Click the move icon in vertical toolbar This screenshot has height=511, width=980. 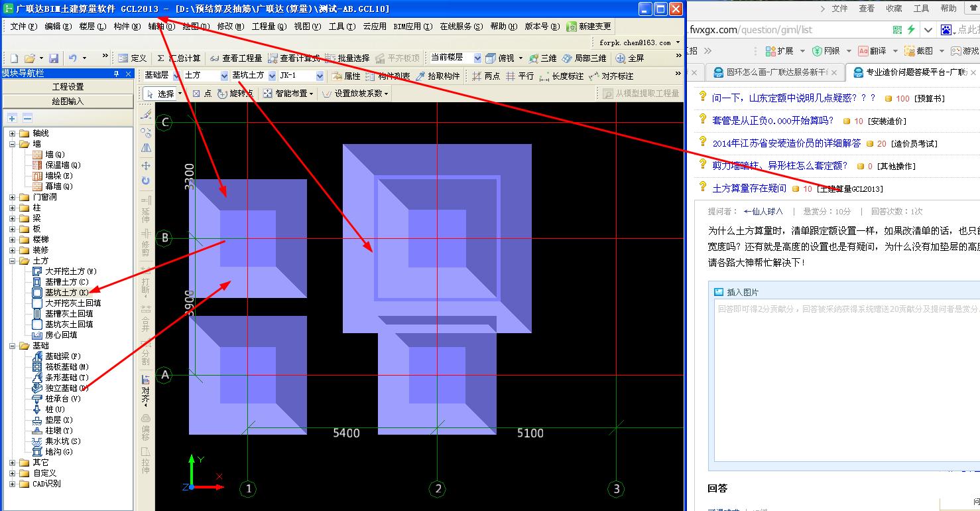pyautogui.click(x=146, y=165)
